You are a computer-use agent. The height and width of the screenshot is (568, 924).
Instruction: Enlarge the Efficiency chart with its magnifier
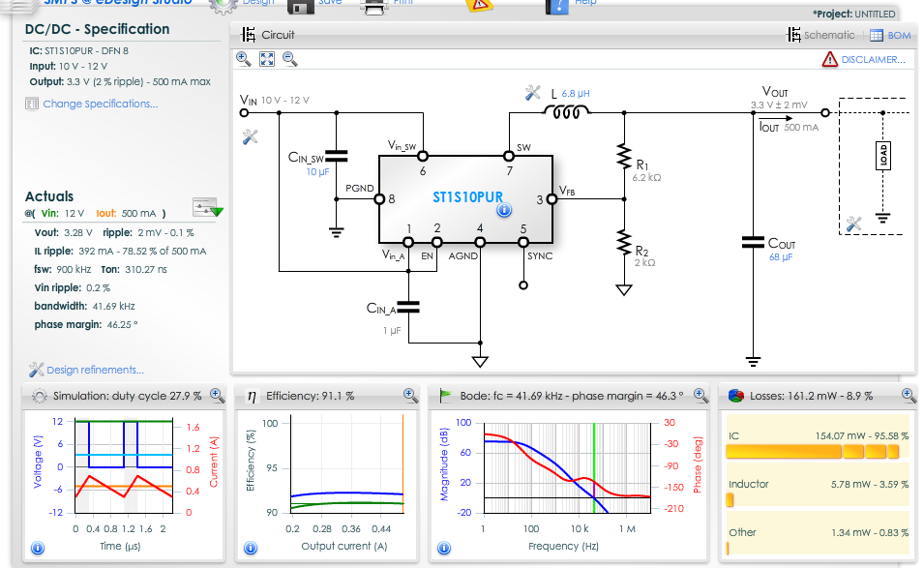coord(410,395)
